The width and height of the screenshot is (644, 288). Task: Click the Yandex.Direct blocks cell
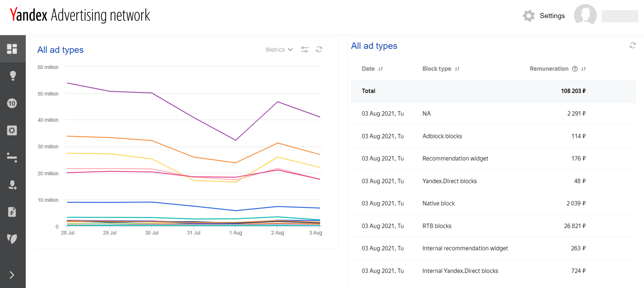pos(450,181)
